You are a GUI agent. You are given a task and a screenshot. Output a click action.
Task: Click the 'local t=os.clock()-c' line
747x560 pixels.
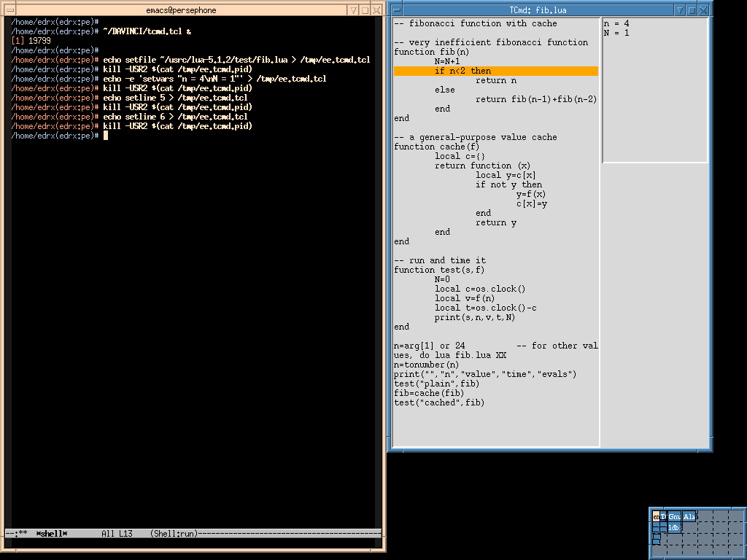(485, 308)
